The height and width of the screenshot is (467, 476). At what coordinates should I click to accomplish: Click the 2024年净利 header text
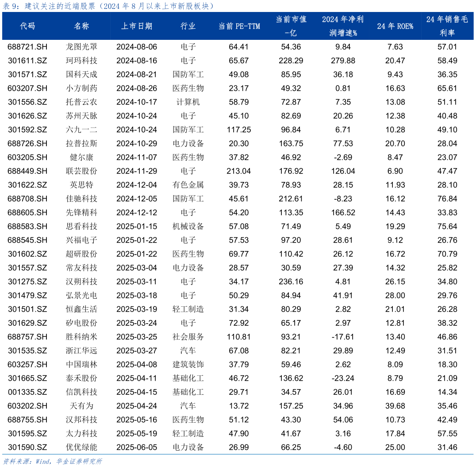343,19
